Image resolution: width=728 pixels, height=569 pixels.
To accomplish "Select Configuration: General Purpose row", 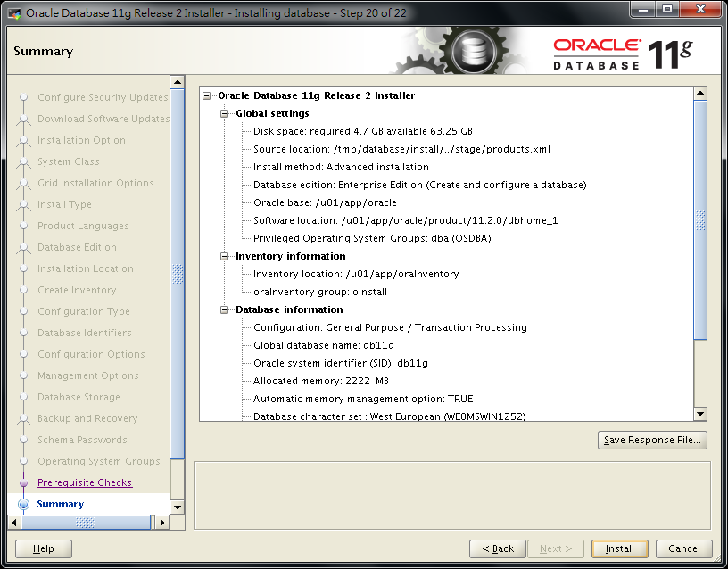I will click(390, 327).
